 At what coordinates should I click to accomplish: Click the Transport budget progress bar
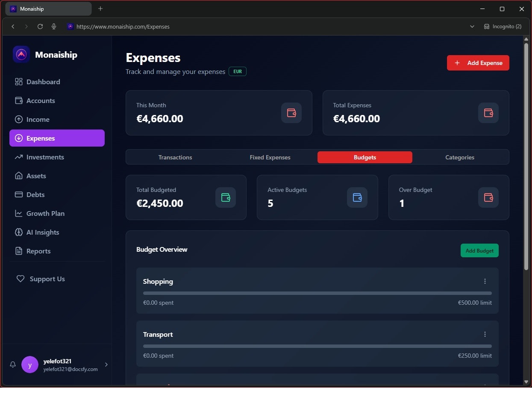click(317, 346)
